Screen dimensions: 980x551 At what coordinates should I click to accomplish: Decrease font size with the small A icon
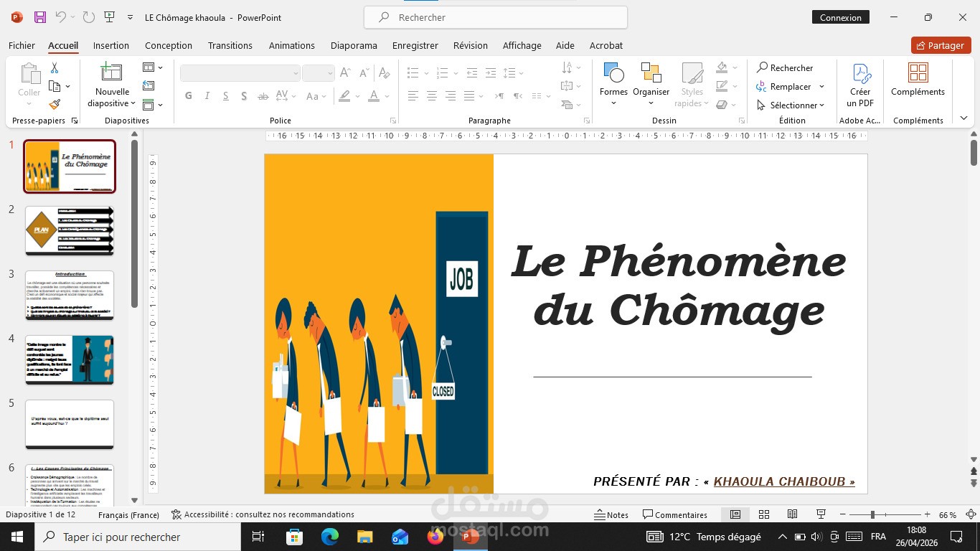coord(364,73)
